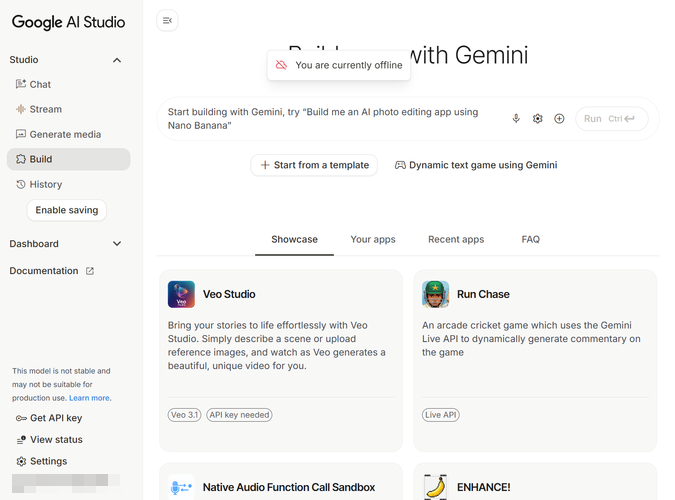Click Get API key in the sidebar

[55, 418]
